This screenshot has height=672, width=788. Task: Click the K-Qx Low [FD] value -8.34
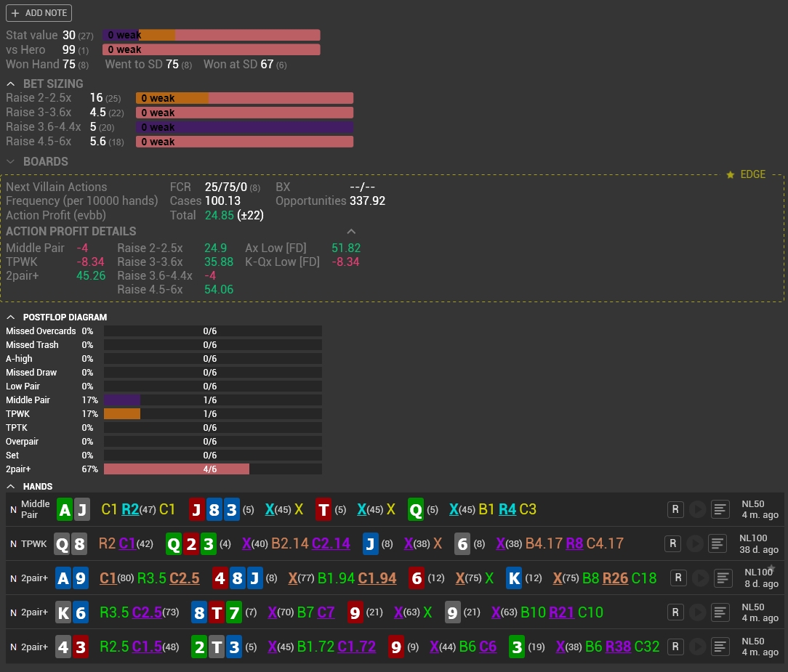tap(345, 262)
